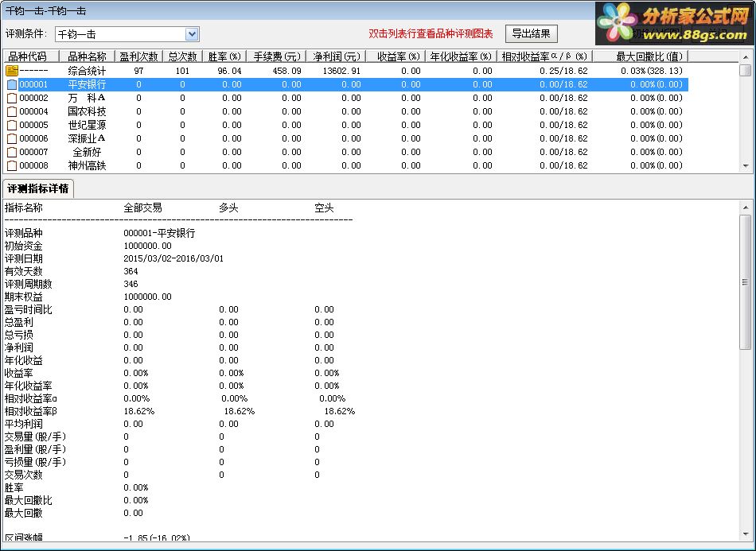Viewport: 756px width, 551px height.
Task: Select the 万 科A row
Action: [x=345, y=98]
